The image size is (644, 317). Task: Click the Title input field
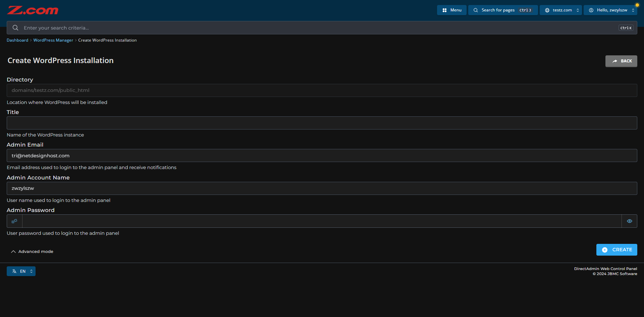pos(322,123)
